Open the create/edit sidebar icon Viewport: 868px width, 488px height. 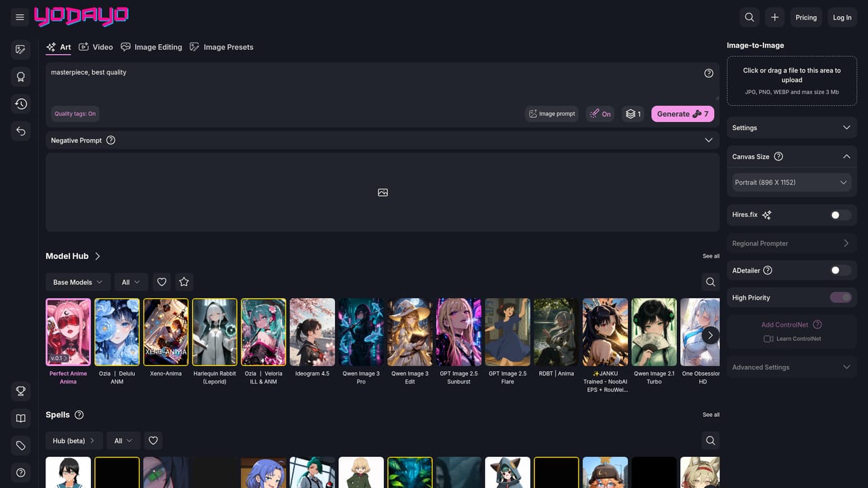coord(20,49)
